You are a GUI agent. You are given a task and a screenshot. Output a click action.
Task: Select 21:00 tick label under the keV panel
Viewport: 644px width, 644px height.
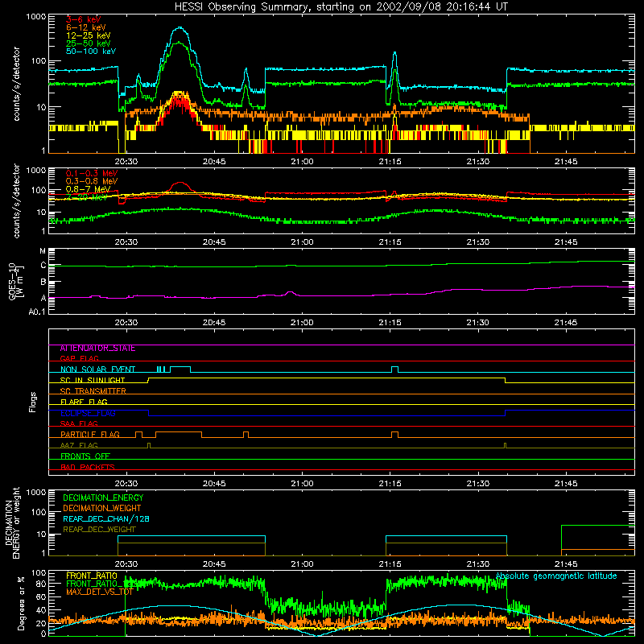(302, 162)
